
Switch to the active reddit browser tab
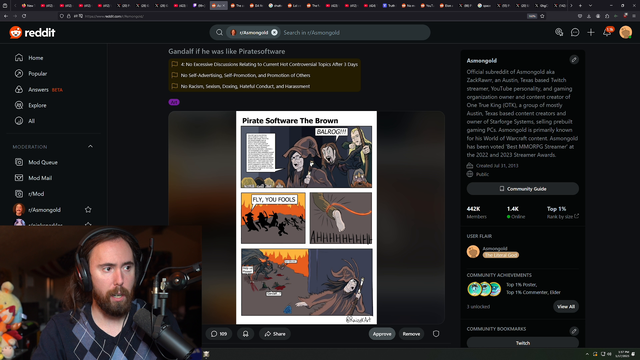pyautogui.click(x=218, y=5)
